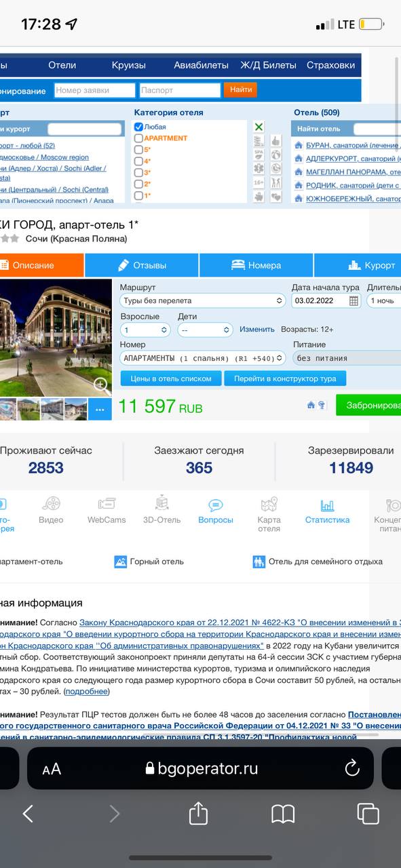Open the calendar icon beside the tour date
The height and width of the screenshot is (868, 401).
(354, 300)
